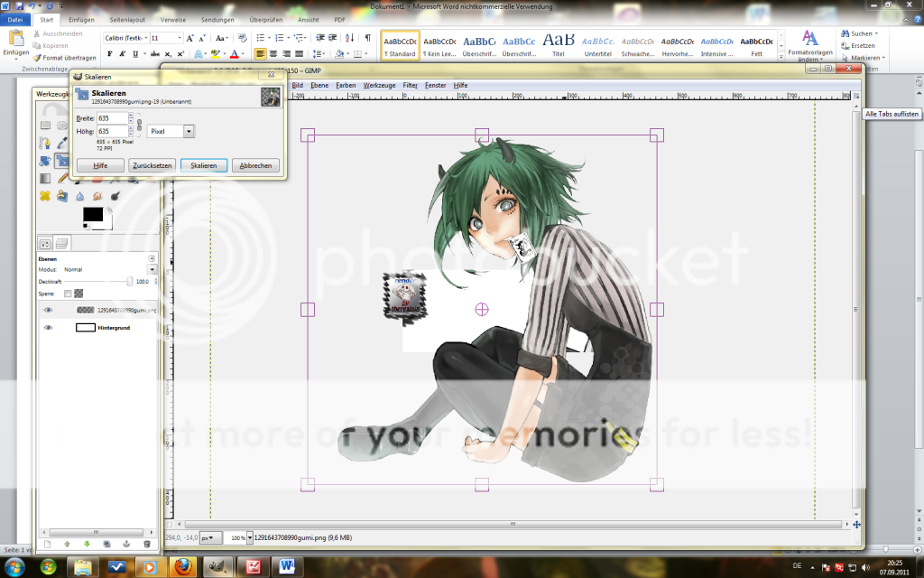Screen dimensions: 924x578
Task: Open the font size dropdown in Word
Action: (180, 38)
